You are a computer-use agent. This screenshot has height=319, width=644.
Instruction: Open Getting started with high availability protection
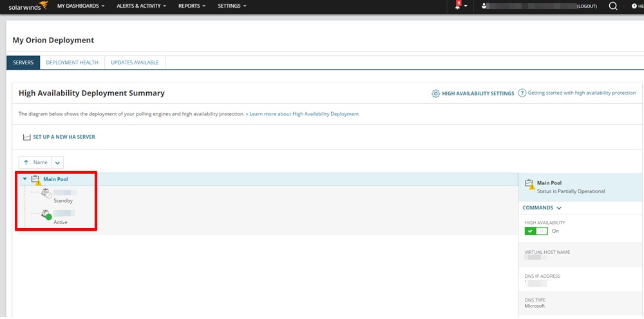pyautogui.click(x=581, y=93)
